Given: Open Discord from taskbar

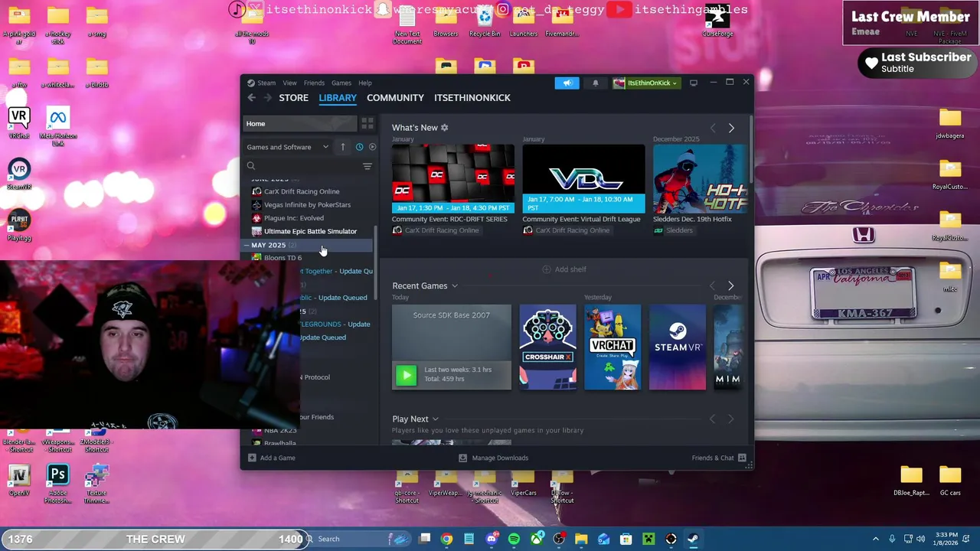Looking at the screenshot, I should click(492, 539).
